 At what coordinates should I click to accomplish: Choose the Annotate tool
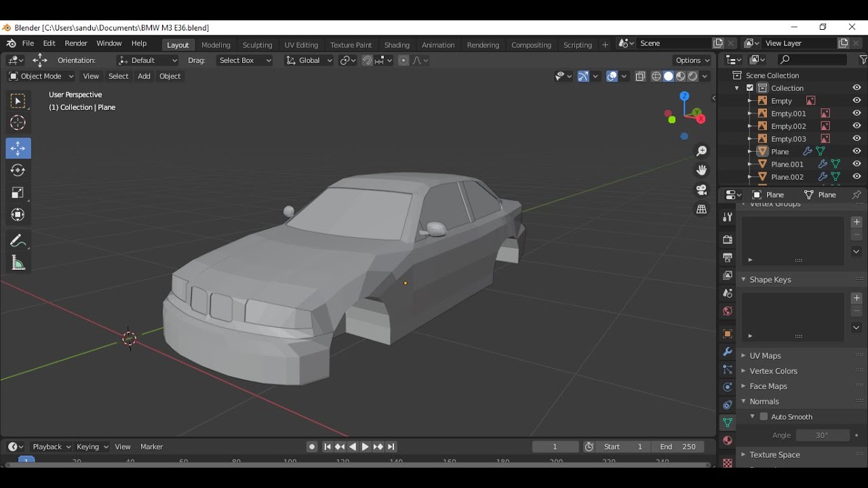[18, 241]
